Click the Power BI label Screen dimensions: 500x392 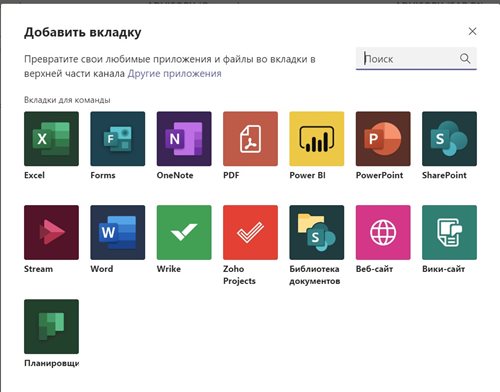(x=307, y=175)
